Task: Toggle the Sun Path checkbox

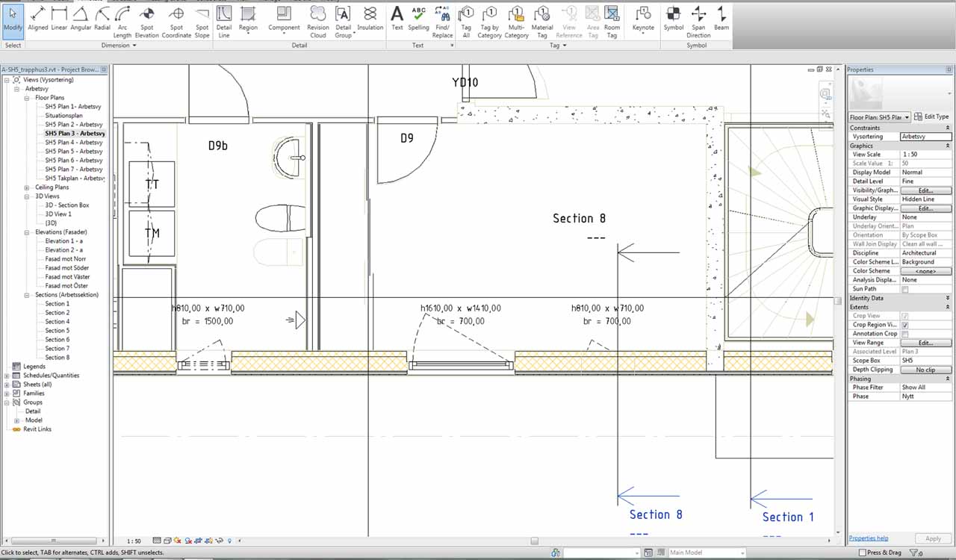Action: click(905, 289)
